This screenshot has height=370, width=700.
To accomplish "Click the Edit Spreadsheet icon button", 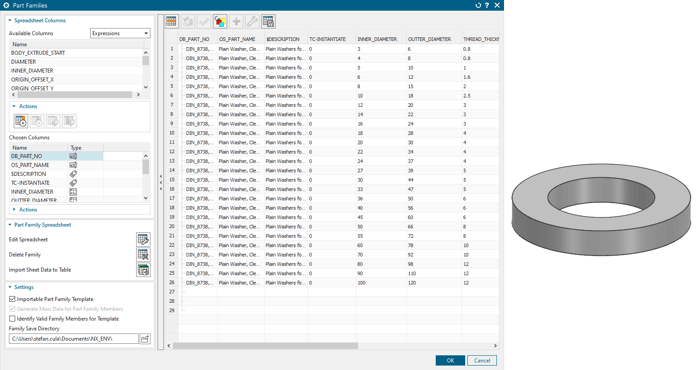I will click(x=143, y=240).
